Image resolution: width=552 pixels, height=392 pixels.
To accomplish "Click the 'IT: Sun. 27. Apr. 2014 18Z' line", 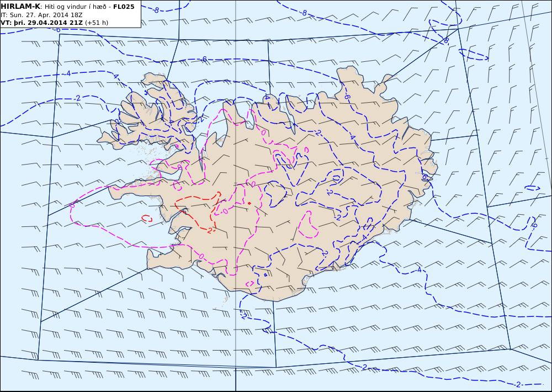I will pyautogui.click(x=41, y=15).
